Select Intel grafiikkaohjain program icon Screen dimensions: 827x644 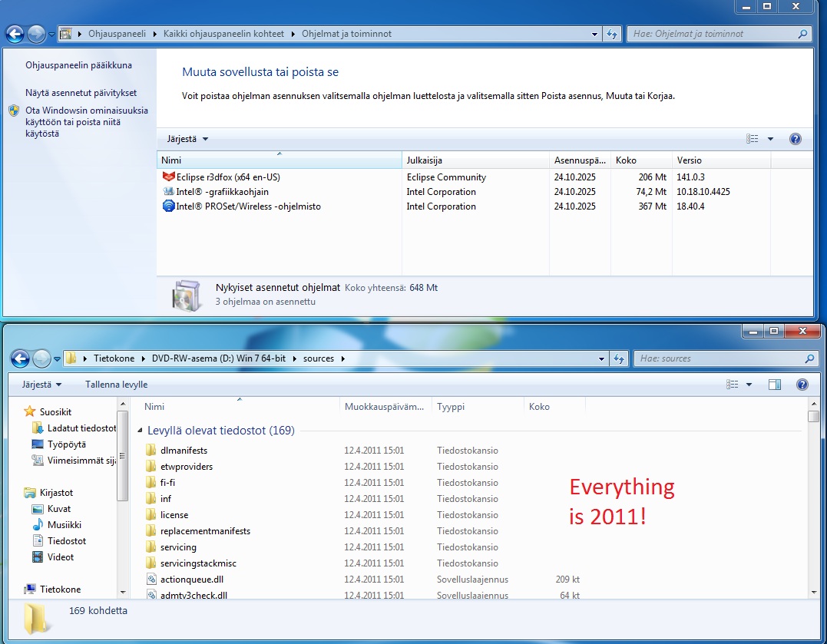pyautogui.click(x=168, y=191)
